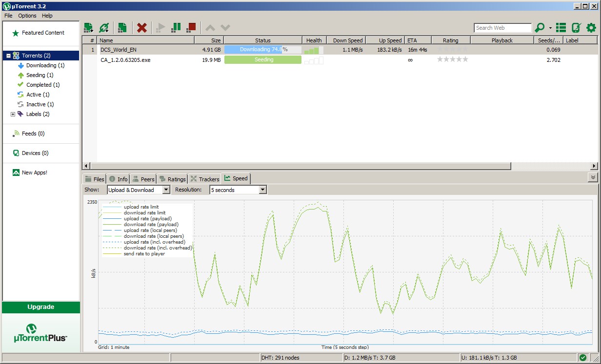Select the CA_1.2.0.63205.exe torrent row
601x364 pixels.
click(x=340, y=60)
